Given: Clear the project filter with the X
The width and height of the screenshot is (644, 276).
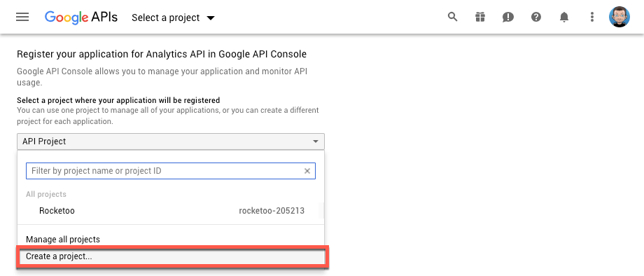Looking at the screenshot, I should tap(307, 171).
